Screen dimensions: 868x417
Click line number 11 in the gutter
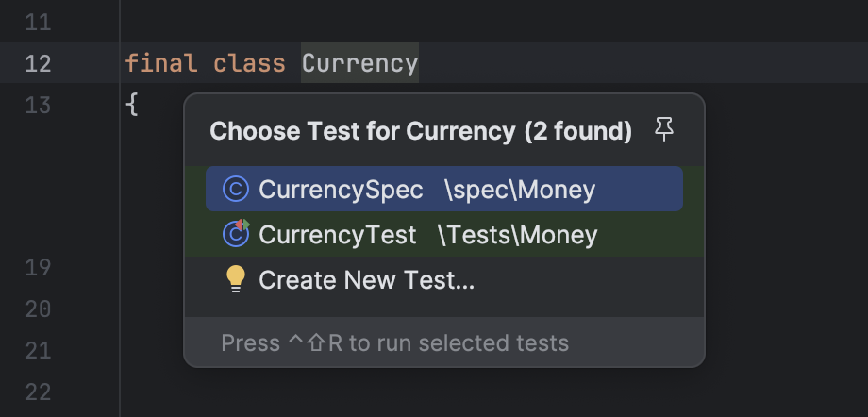(x=38, y=22)
